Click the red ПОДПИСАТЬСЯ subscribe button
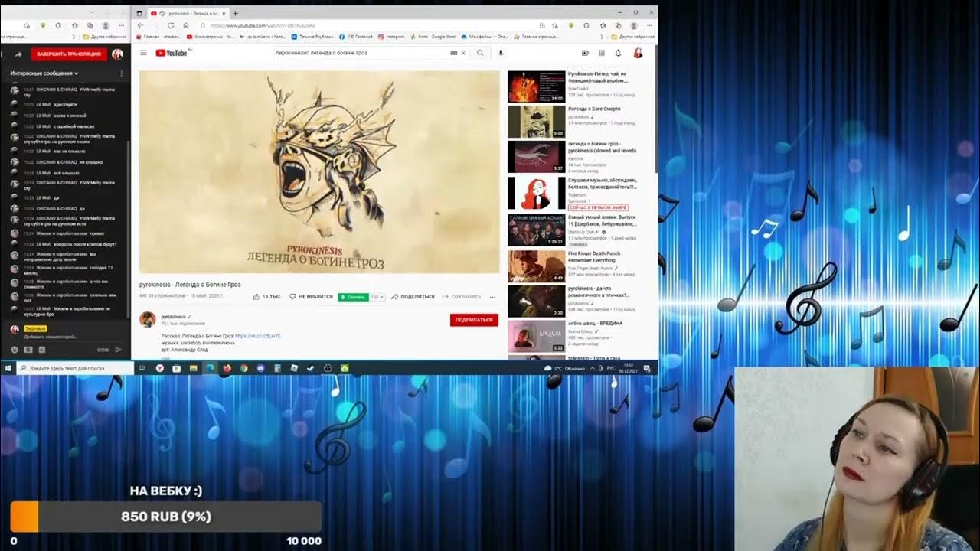 point(474,320)
